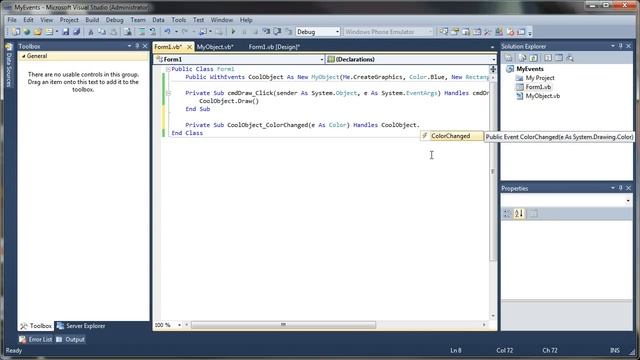Switch Properties to Alphabetical view

(519, 213)
